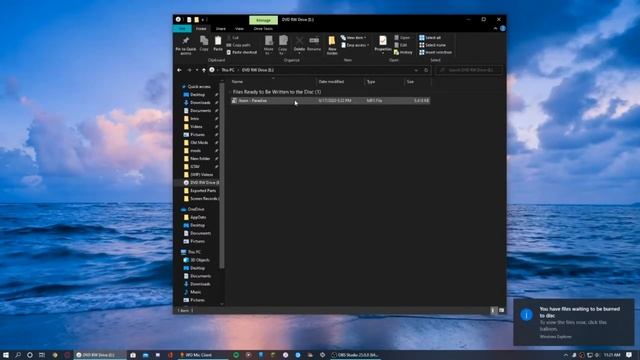Open the Windows Start menu
Viewport: 640px width, 360px height.
click(x=6, y=355)
